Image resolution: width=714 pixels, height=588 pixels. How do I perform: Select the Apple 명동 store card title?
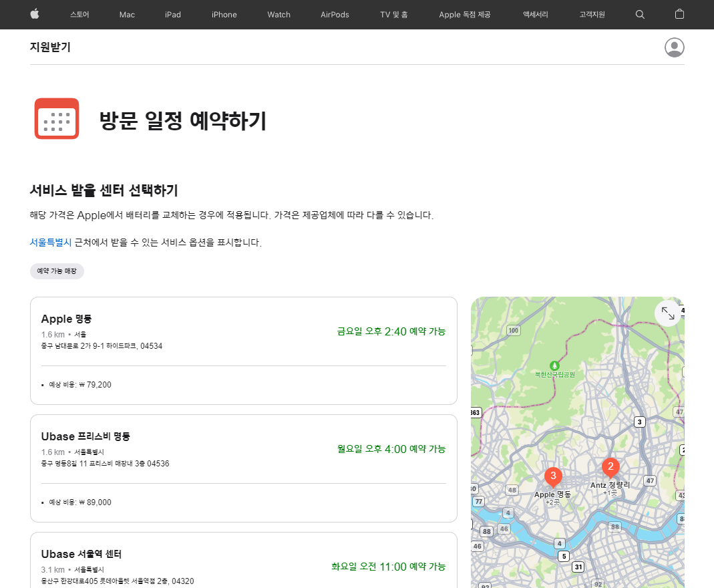(67, 319)
